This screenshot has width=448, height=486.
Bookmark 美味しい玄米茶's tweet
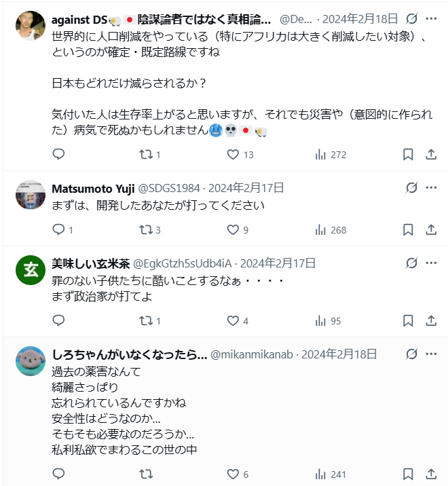tap(408, 321)
